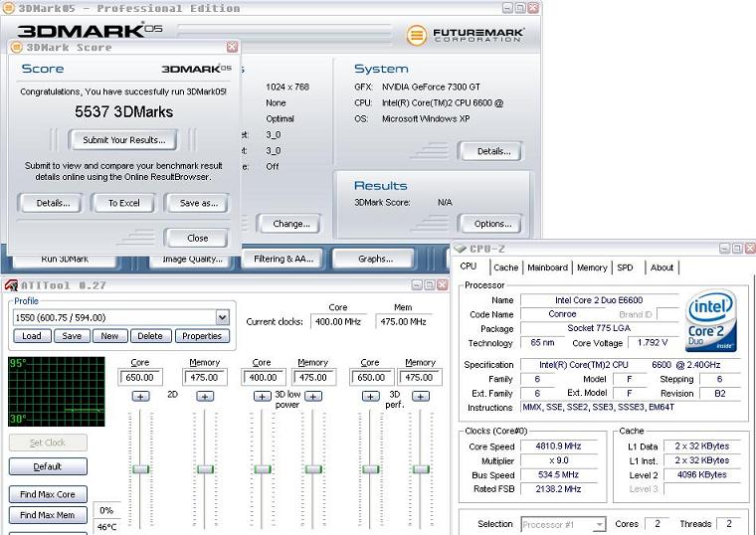Click the 3D perf Memory clock field

(420, 377)
